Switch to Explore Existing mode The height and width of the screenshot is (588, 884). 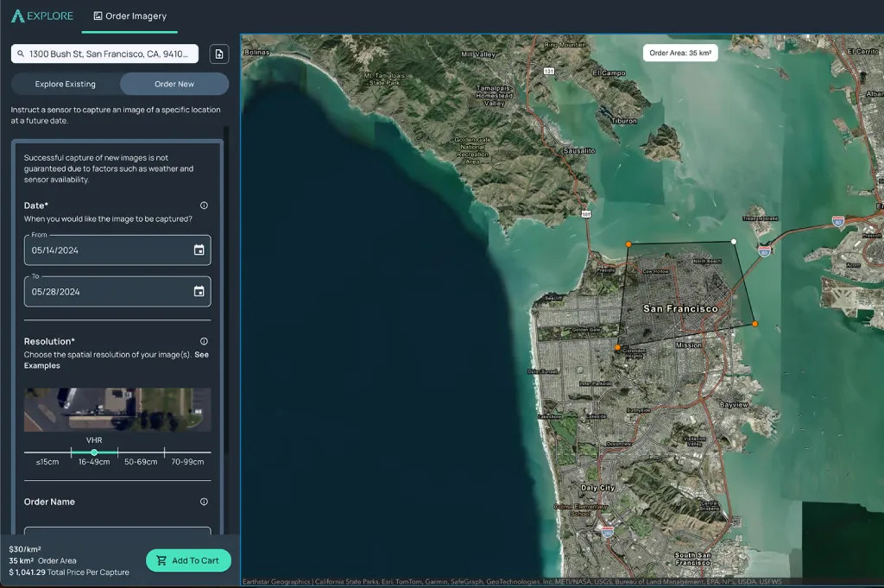[x=66, y=84]
